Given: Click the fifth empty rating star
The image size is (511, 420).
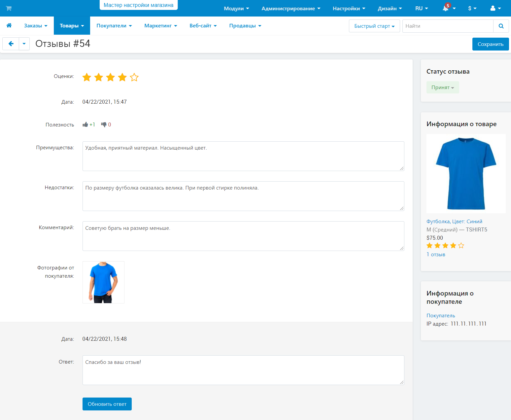Looking at the screenshot, I should (x=134, y=77).
